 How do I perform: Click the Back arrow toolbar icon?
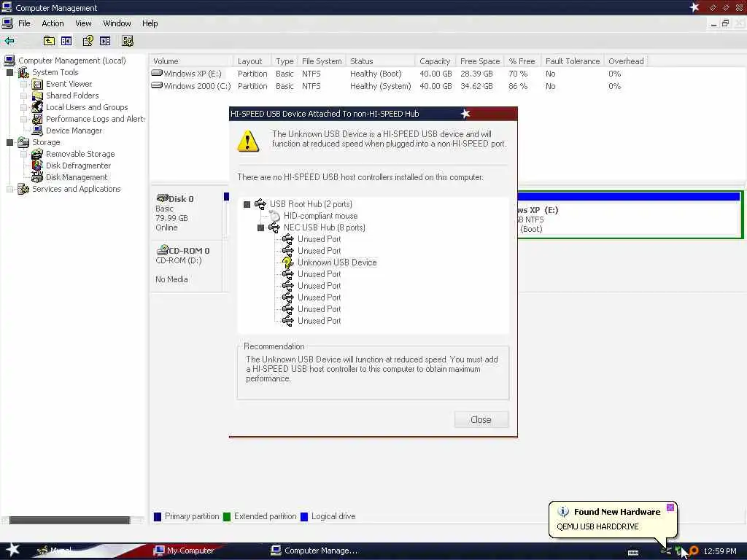click(x=9, y=41)
